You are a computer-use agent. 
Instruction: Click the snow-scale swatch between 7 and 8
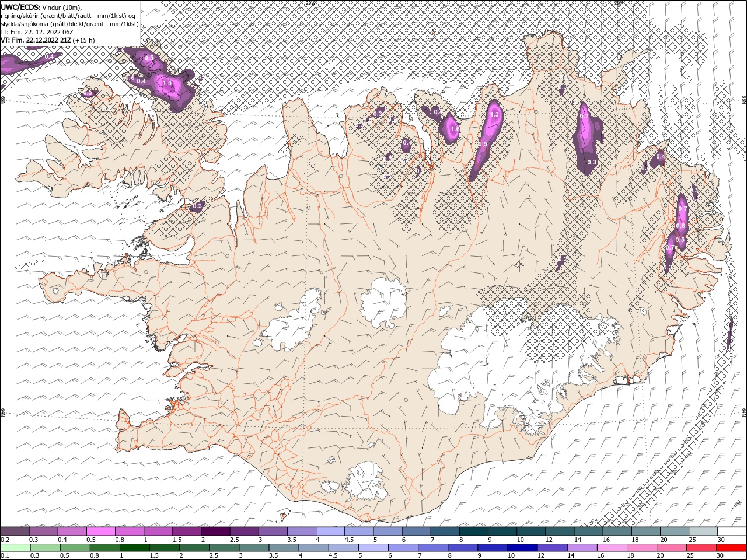point(444,531)
